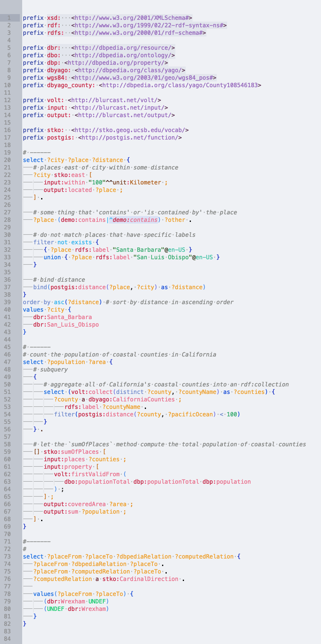Screen dimensions: 321x644
Task: Click the 'count the population' comment line
Action: coord(119,355)
